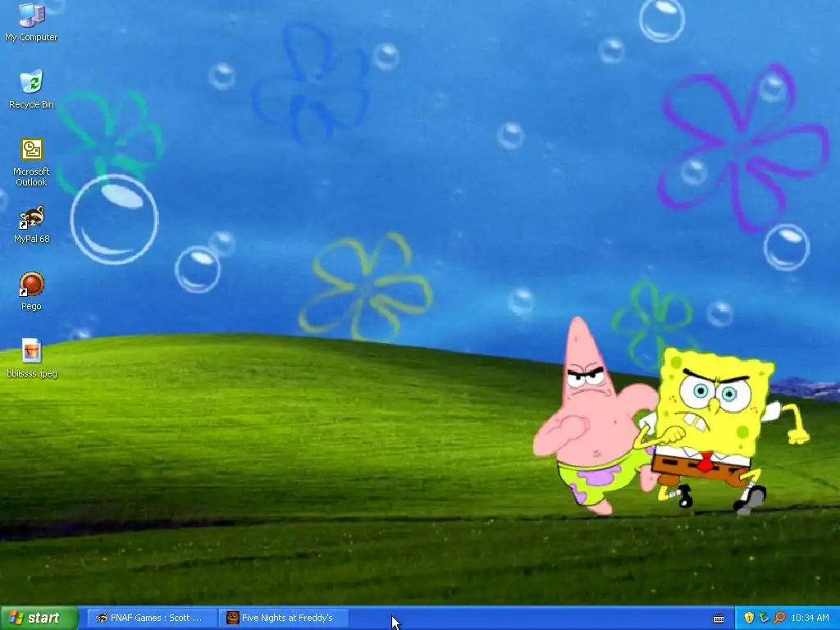Click the language bar keyboard icon
This screenshot has height=630, width=840.
coord(719,619)
